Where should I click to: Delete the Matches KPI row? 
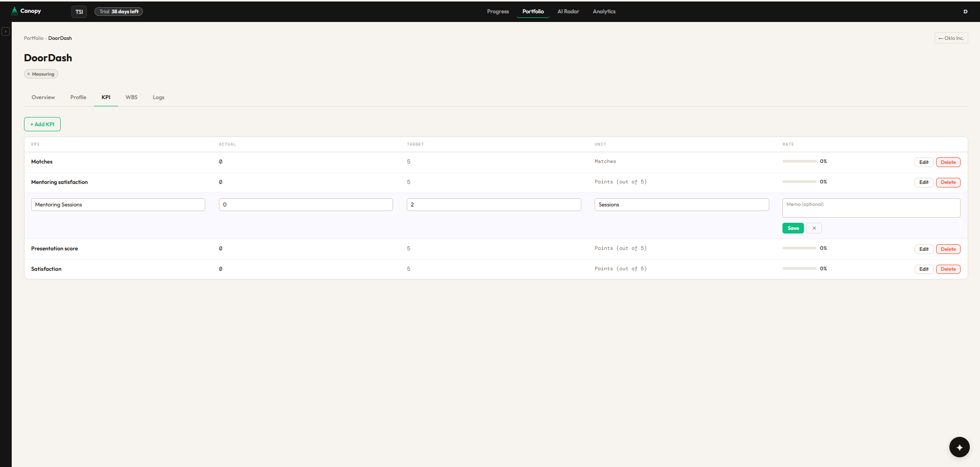[x=948, y=162]
